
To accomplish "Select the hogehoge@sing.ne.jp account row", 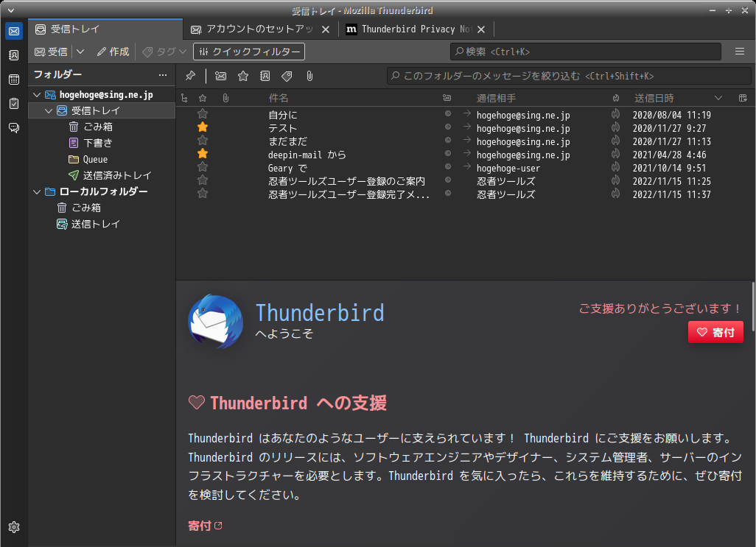I will click(x=102, y=95).
